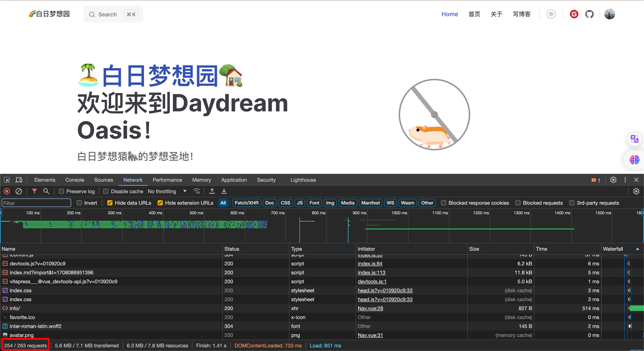Click the network Filter text field
This screenshot has height=351, width=644.
pyautogui.click(x=36, y=203)
